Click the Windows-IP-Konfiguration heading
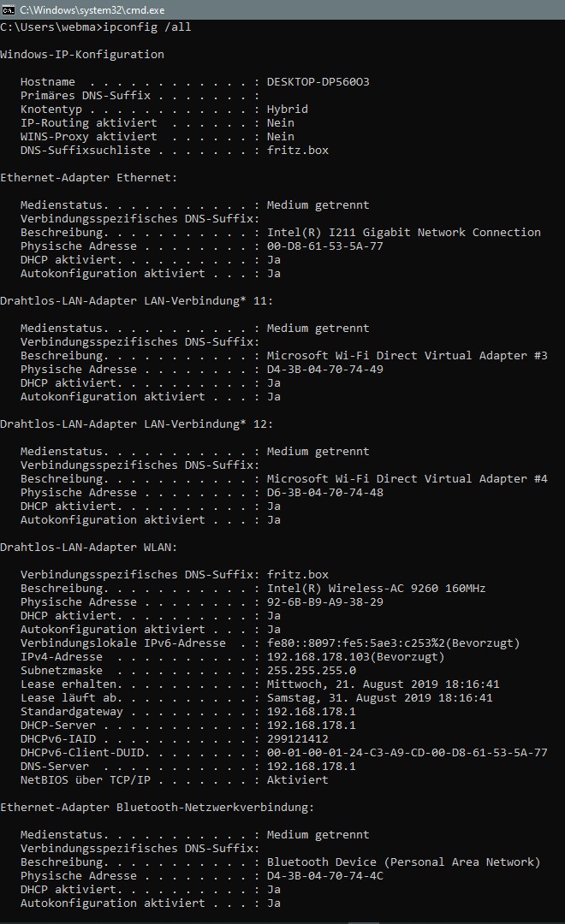Viewport: 565px width, 924px height. (x=82, y=55)
